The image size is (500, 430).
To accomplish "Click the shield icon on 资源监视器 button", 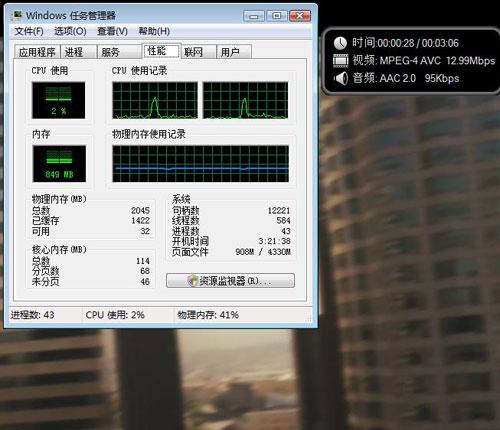I will tap(192, 281).
